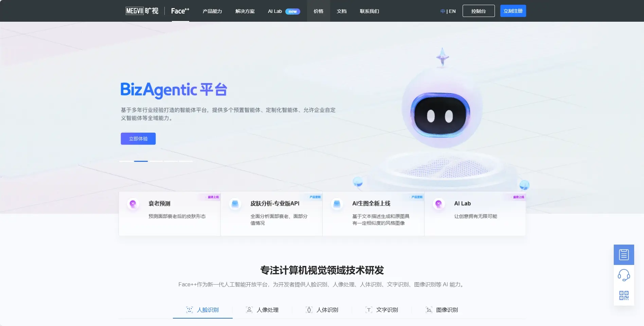Click the AI生图全新上线 card icon

337,204
